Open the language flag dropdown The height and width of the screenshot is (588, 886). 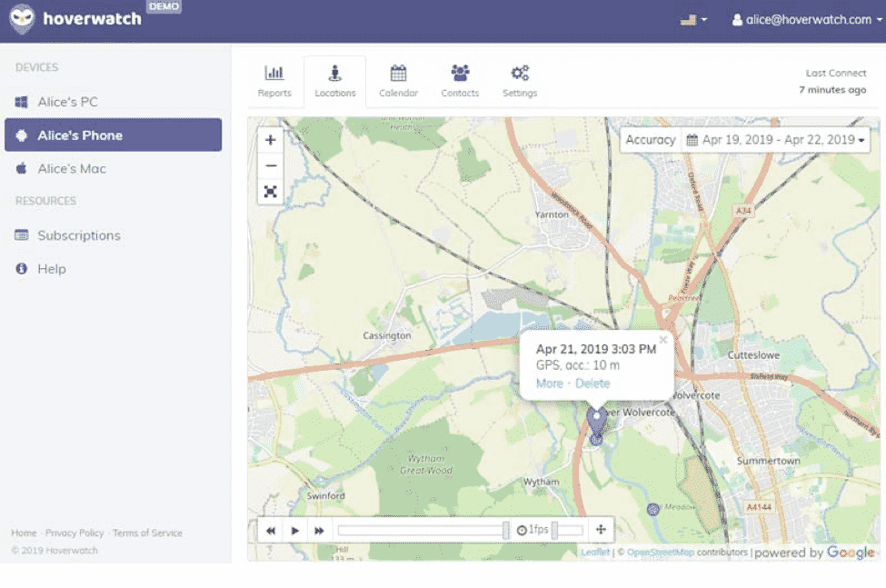tap(693, 20)
